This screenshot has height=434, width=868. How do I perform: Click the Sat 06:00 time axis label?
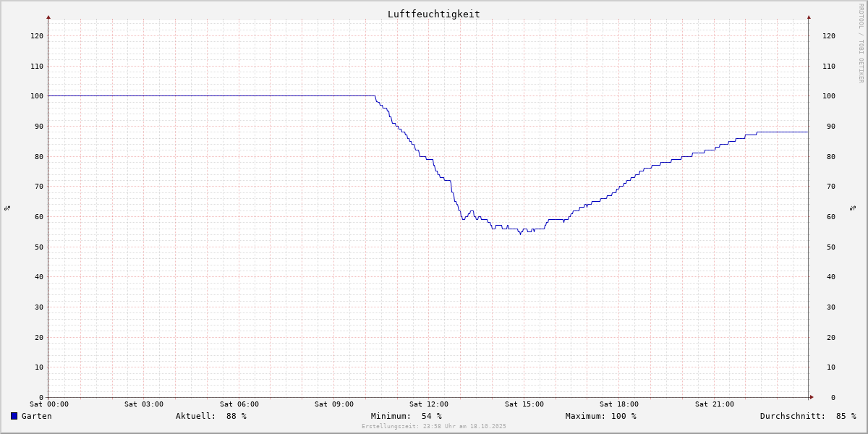point(239,404)
